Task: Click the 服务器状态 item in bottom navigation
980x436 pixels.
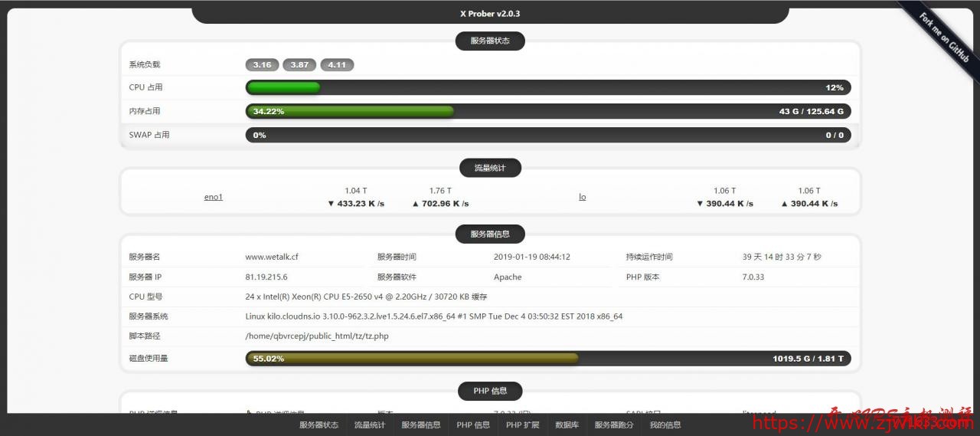Action: point(318,425)
